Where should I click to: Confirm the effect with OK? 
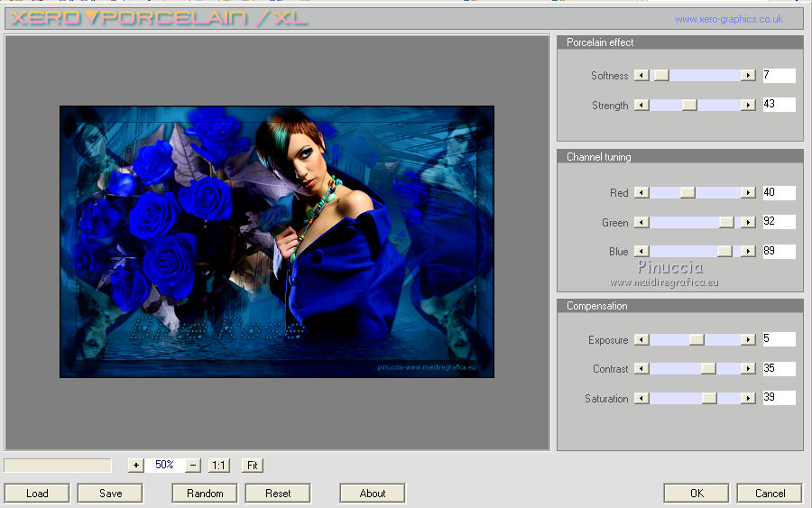(697, 494)
